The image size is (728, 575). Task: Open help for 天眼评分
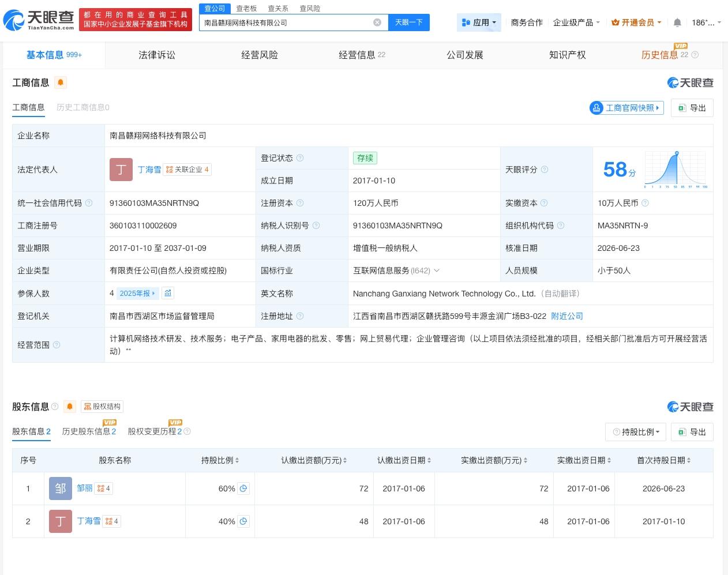(x=545, y=170)
